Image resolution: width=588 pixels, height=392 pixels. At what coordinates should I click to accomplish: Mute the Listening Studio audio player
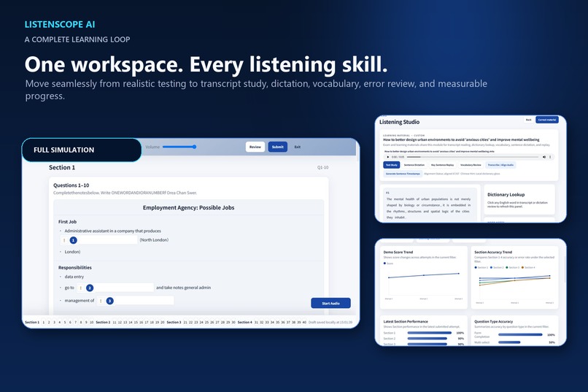click(x=544, y=157)
